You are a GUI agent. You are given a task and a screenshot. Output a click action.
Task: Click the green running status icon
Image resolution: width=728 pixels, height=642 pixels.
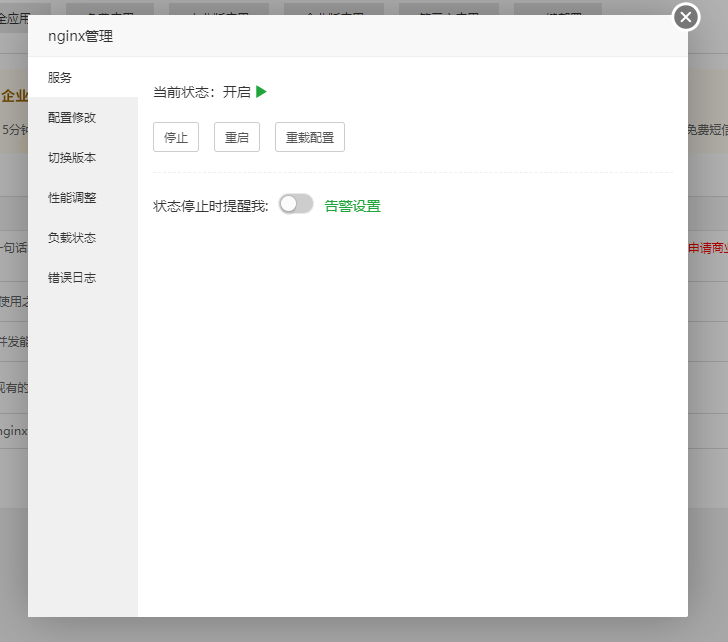[261, 92]
